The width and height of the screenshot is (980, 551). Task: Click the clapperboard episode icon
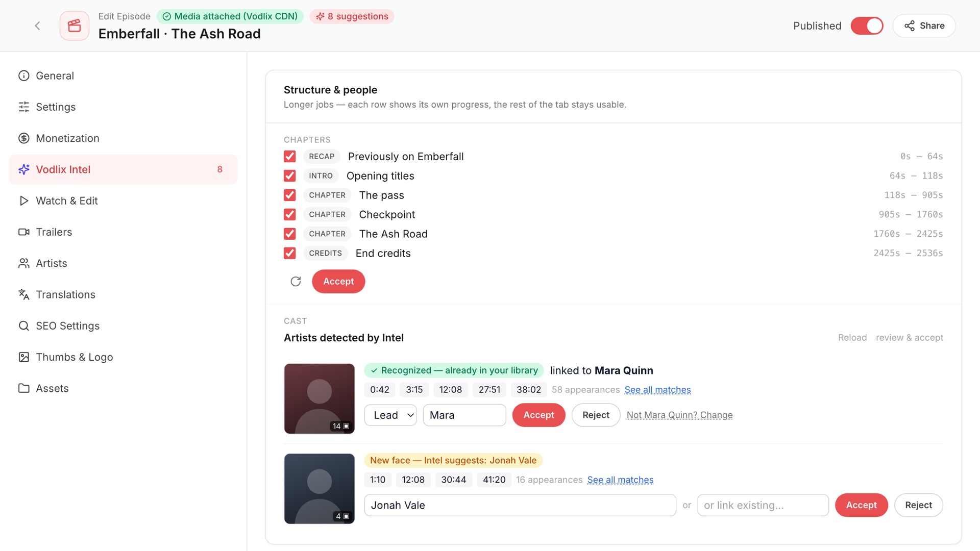(x=75, y=26)
